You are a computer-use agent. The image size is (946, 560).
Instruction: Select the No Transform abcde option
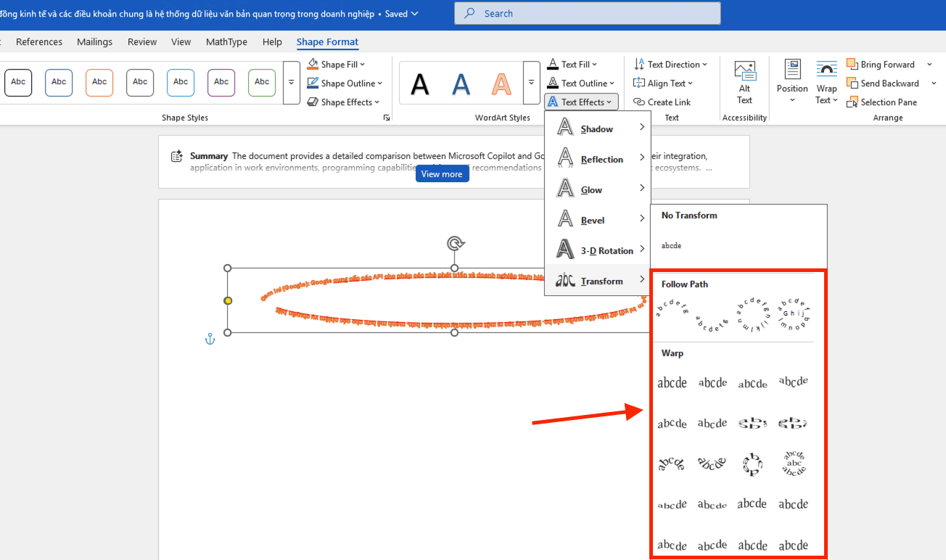(671, 246)
